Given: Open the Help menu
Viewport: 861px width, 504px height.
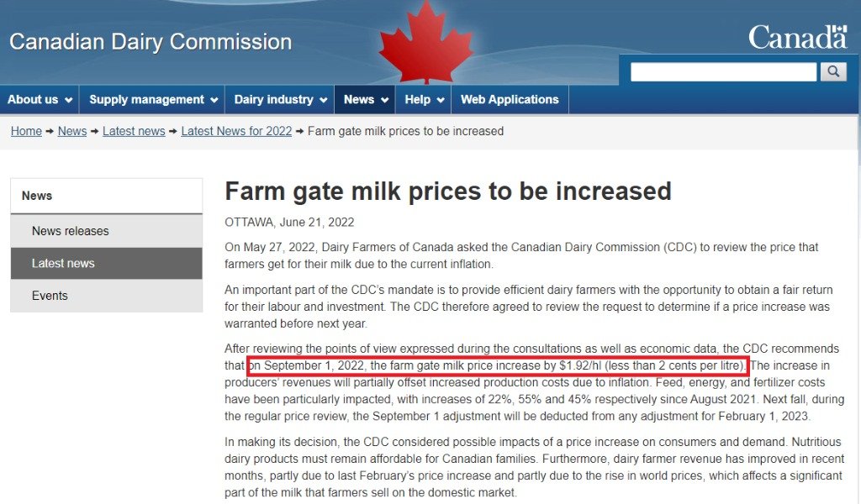Looking at the screenshot, I should click(x=424, y=99).
